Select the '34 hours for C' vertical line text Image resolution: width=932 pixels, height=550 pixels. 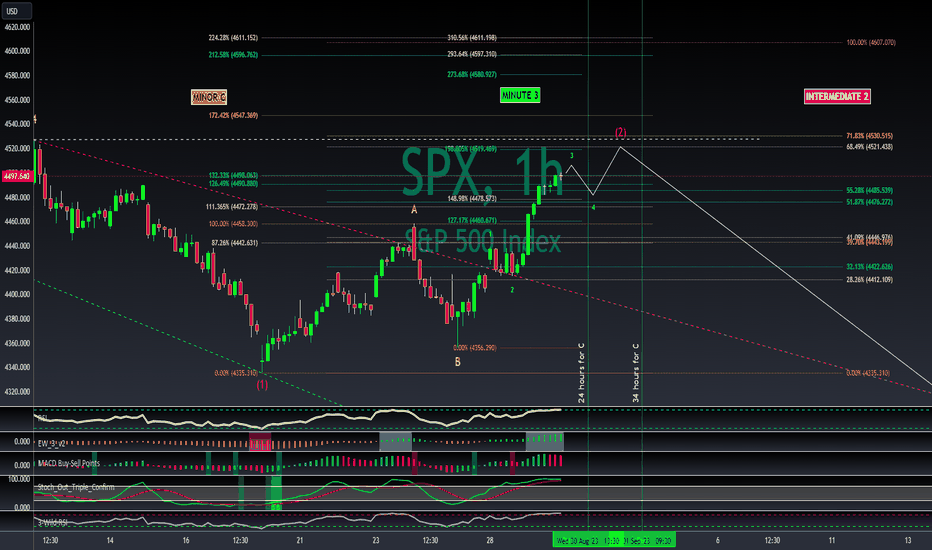[635, 373]
